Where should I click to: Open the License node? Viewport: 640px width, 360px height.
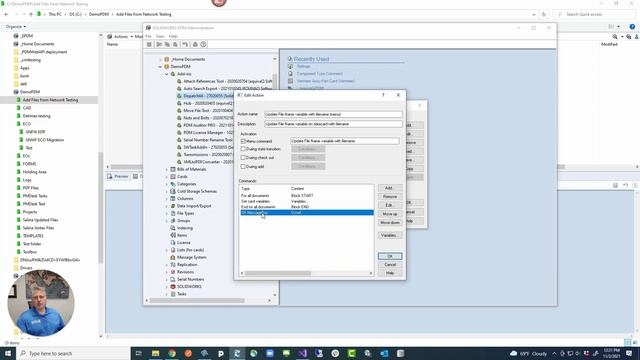184,242
